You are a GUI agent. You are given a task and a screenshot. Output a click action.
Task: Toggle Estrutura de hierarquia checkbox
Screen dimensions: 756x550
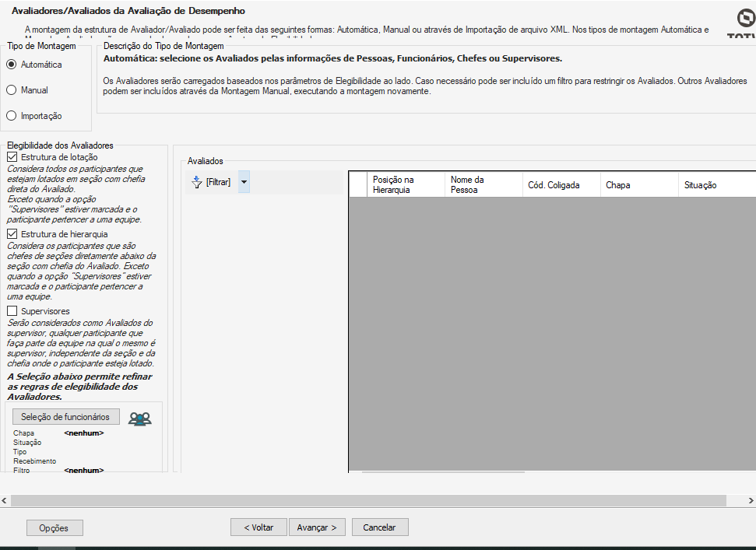tap(12, 234)
